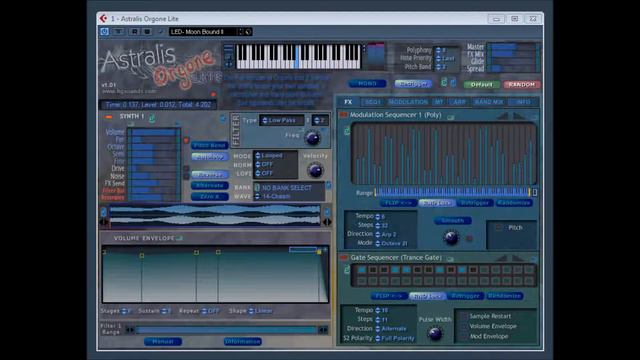Toggle the Pitch checkbox
This screenshot has height=360, width=640.
click(x=498, y=227)
